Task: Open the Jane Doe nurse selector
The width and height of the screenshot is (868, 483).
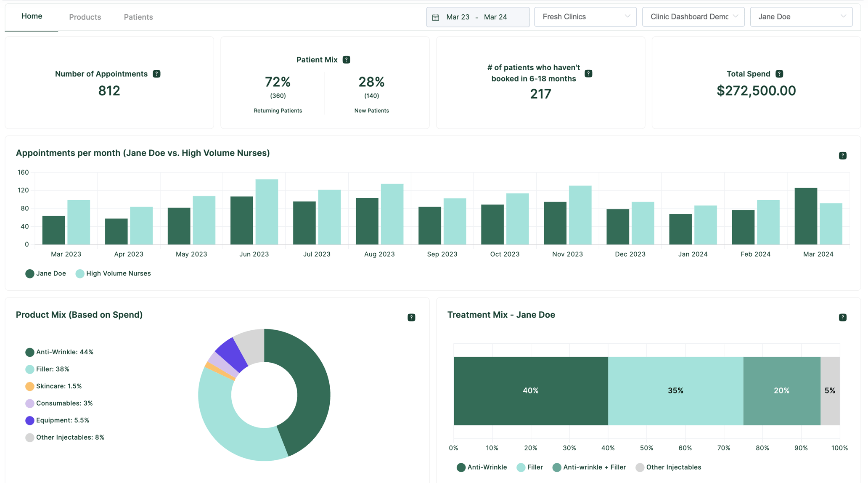Action: 801,16
